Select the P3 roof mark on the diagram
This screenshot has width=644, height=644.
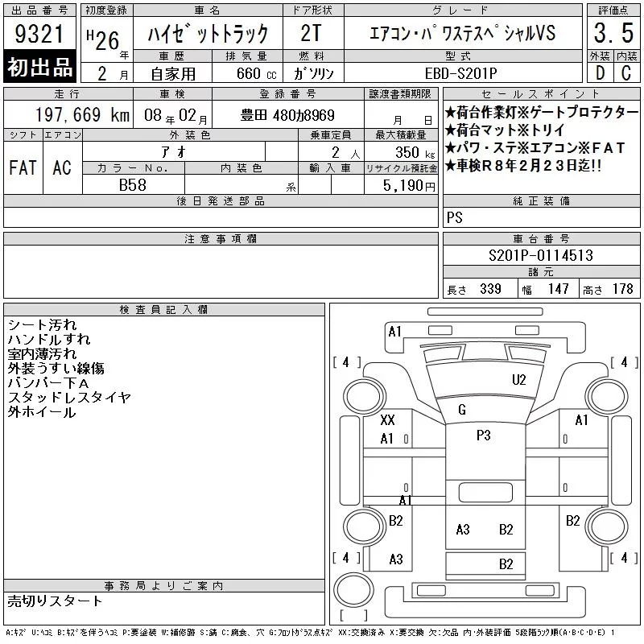coord(484,435)
